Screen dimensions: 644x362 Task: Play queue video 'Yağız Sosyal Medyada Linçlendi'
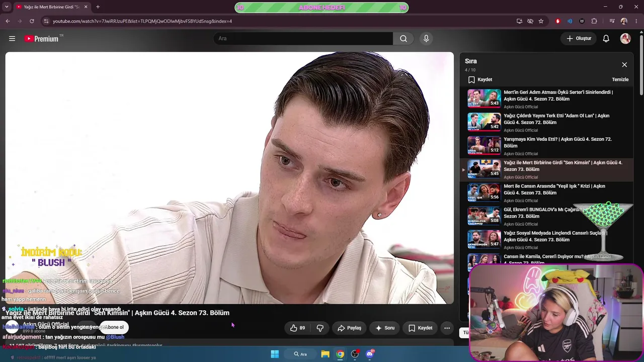tap(555, 236)
